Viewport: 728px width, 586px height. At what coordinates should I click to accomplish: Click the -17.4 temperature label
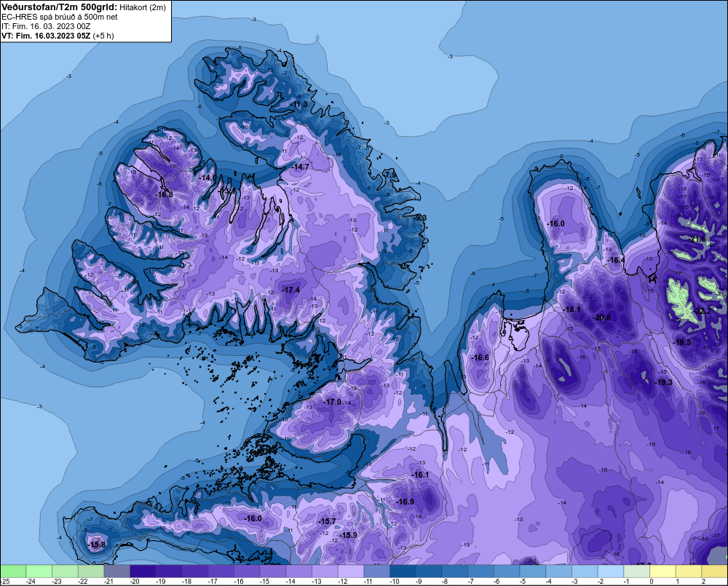(291, 290)
